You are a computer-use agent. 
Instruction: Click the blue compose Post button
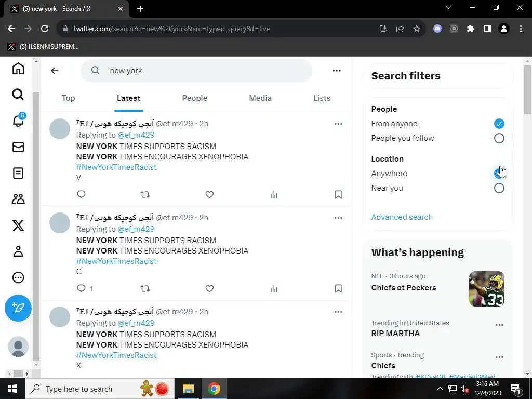coord(18,308)
